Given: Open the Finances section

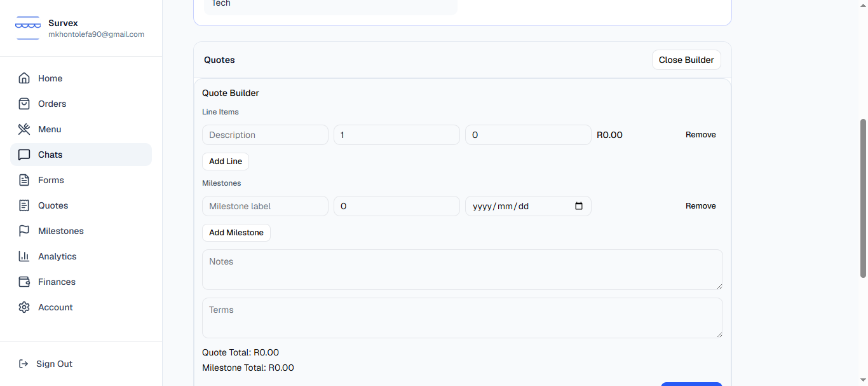Looking at the screenshot, I should tap(81, 282).
